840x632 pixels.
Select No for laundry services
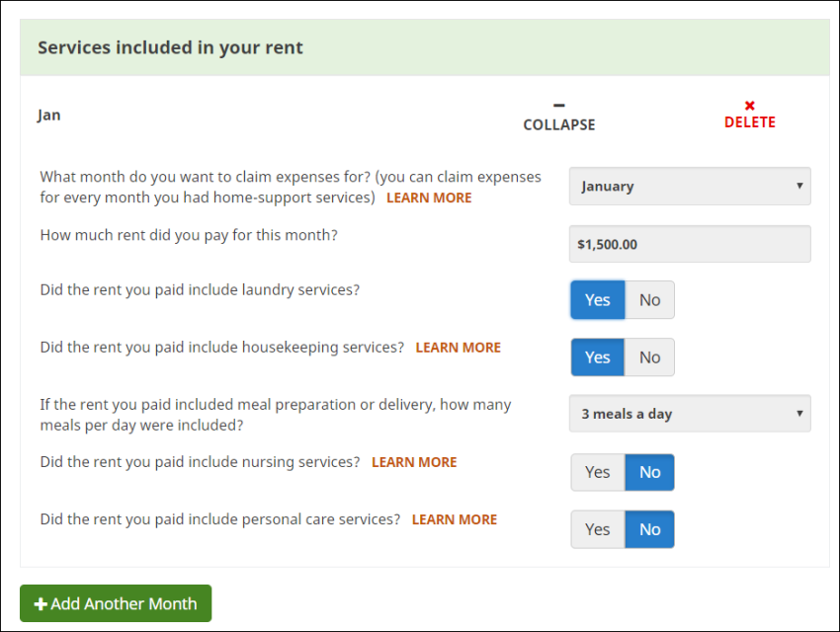pos(649,300)
